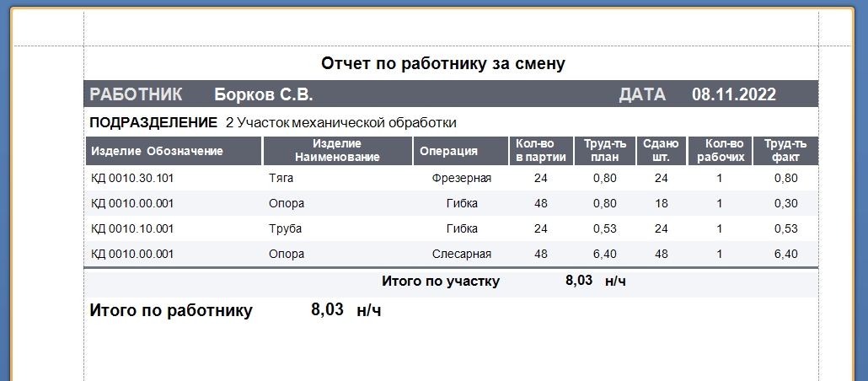The width and height of the screenshot is (868, 381).
Task: Click the report title 'Отчет по работнику за смену'
Action: click(x=443, y=64)
